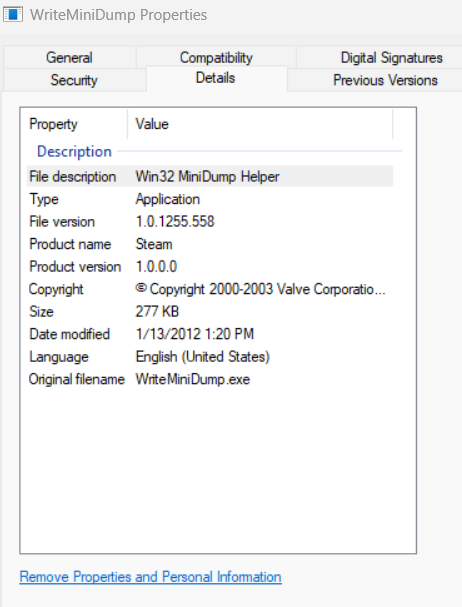This screenshot has width=462, height=607.
Task: Select the Size property label
Action: coord(41,311)
